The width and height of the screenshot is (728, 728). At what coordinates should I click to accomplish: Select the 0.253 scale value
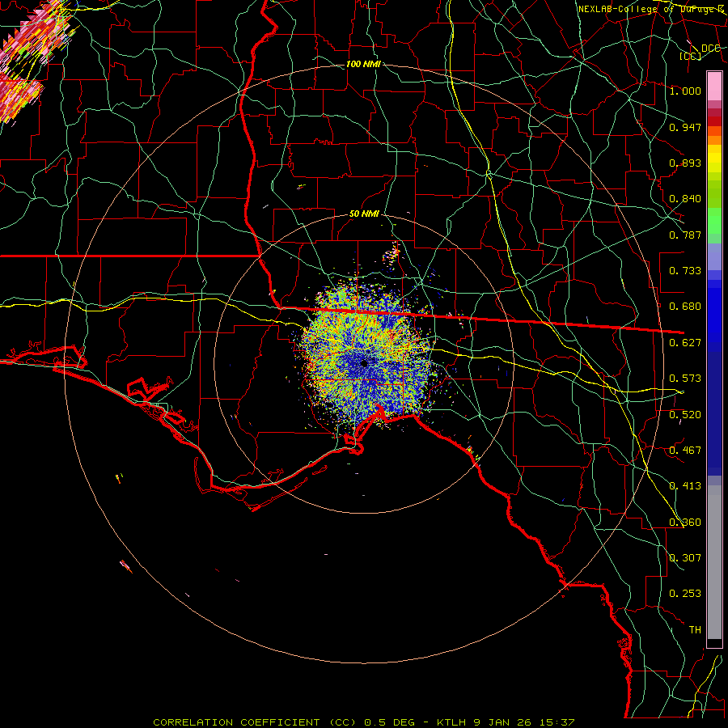click(685, 594)
